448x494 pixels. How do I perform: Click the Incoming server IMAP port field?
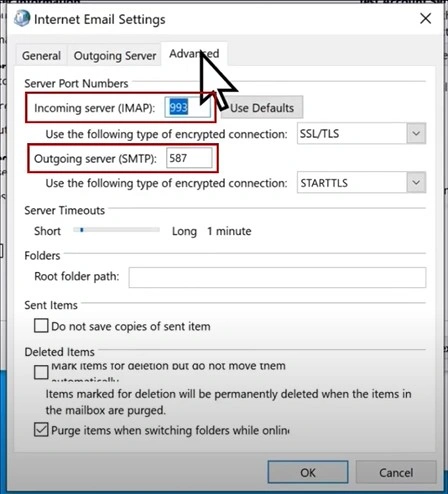pos(188,107)
